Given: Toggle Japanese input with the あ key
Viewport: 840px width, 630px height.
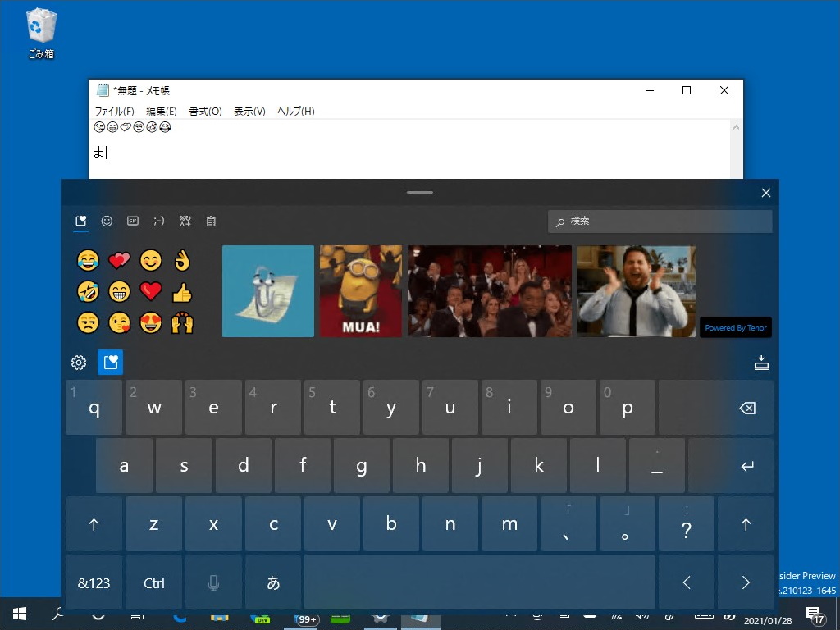Looking at the screenshot, I should [273, 582].
